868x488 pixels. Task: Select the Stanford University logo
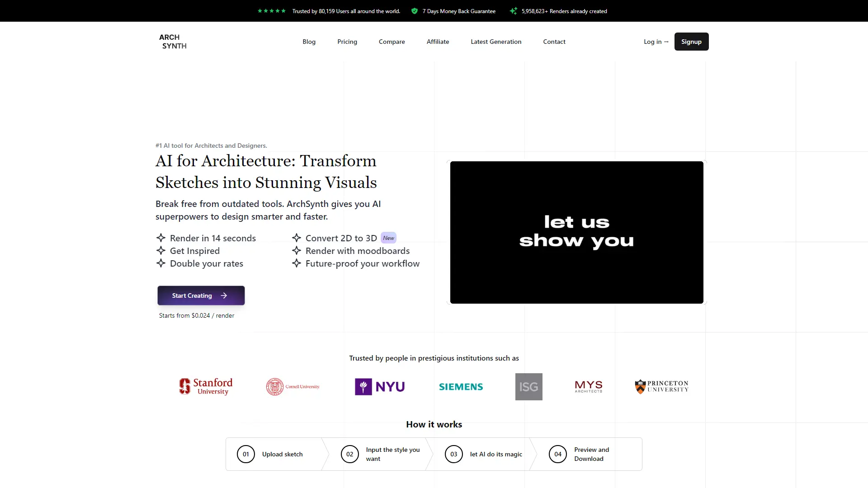pyautogui.click(x=205, y=386)
